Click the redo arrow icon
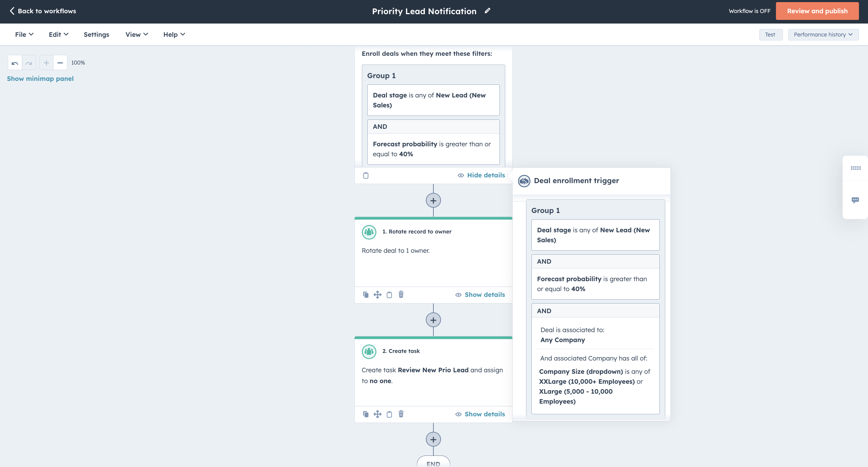 pyautogui.click(x=28, y=62)
